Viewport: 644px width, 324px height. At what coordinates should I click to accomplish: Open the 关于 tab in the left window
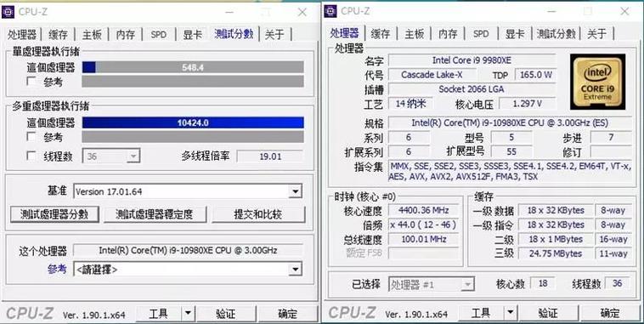click(274, 34)
